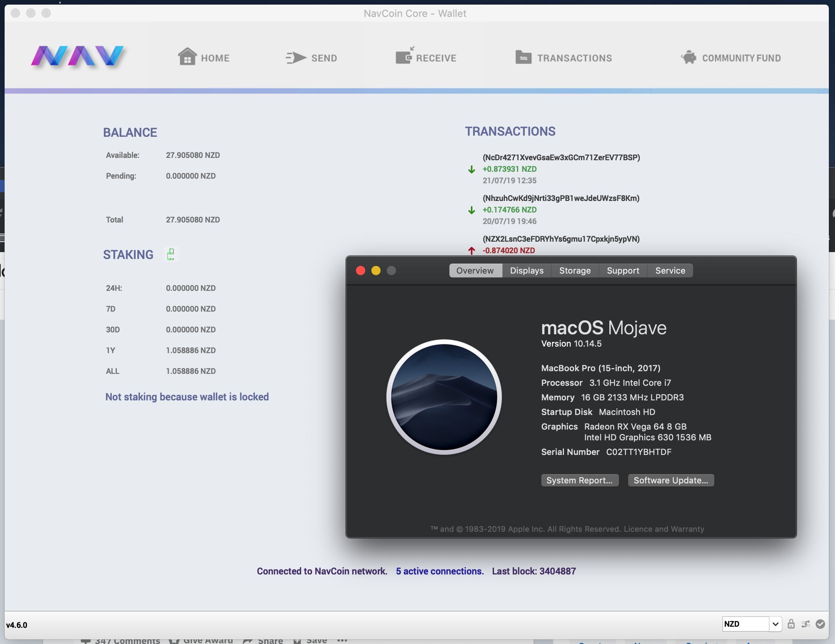
Task: Switch to the Displays tab
Action: coord(526,271)
